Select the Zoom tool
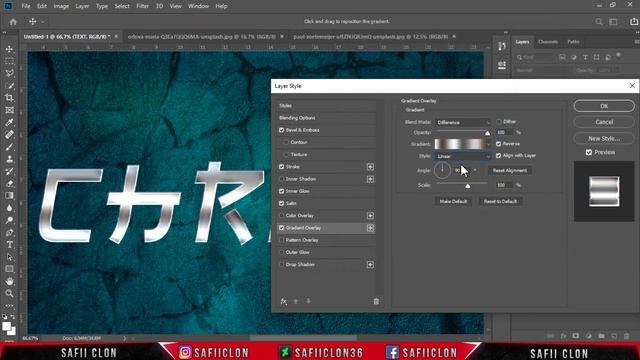 [9, 293]
